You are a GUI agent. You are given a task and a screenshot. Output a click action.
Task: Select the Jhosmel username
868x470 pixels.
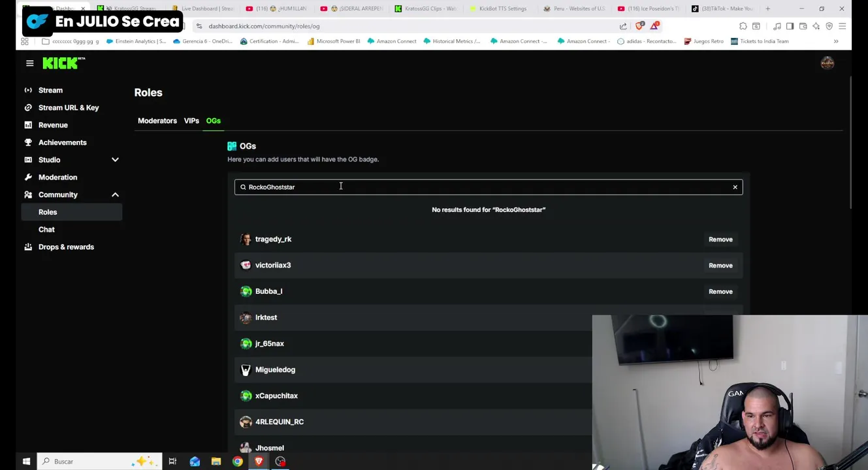pos(269,448)
